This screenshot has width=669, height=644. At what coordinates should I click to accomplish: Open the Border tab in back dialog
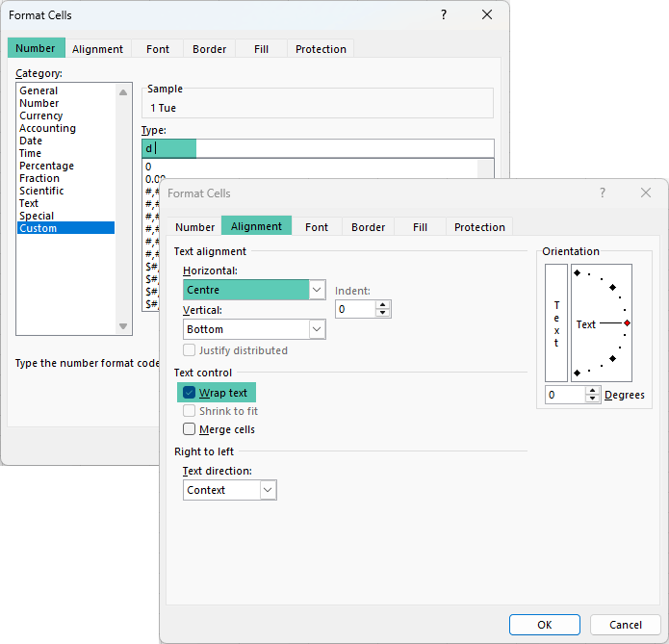pyautogui.click(x=210, y=49)
